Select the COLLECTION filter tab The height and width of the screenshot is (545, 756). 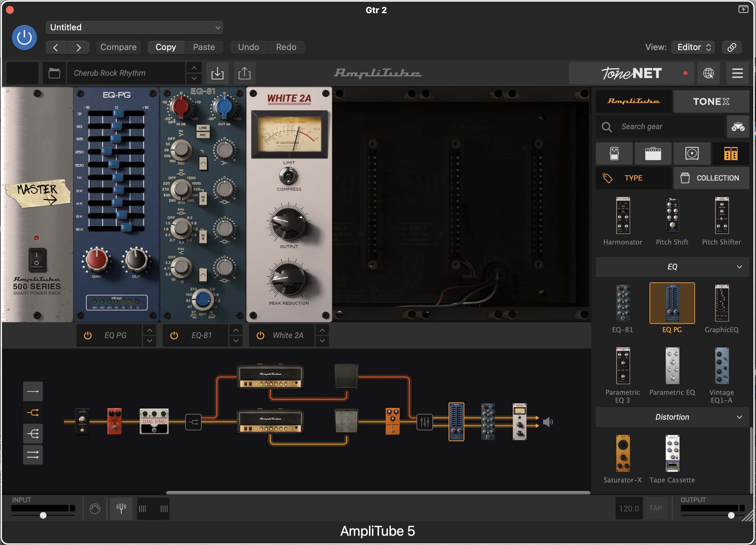(711, 178)
